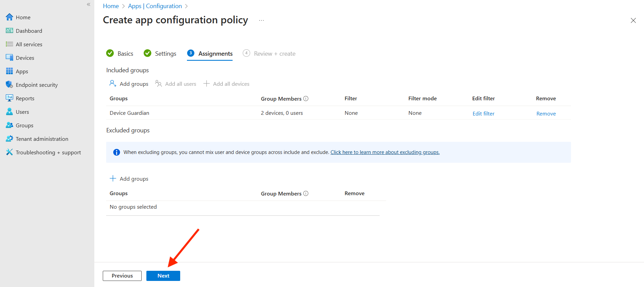
Task: Select the Apps grid icon
Action: click(x=9, y=71)
